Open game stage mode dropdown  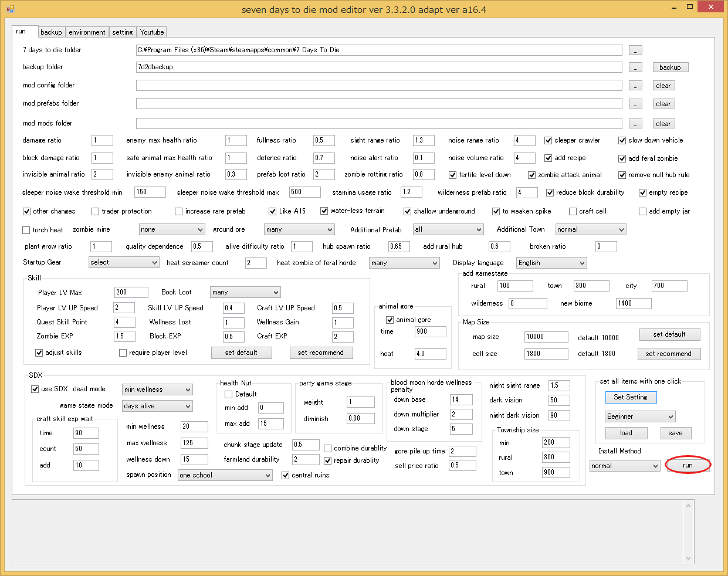click(x=157, y=406)
